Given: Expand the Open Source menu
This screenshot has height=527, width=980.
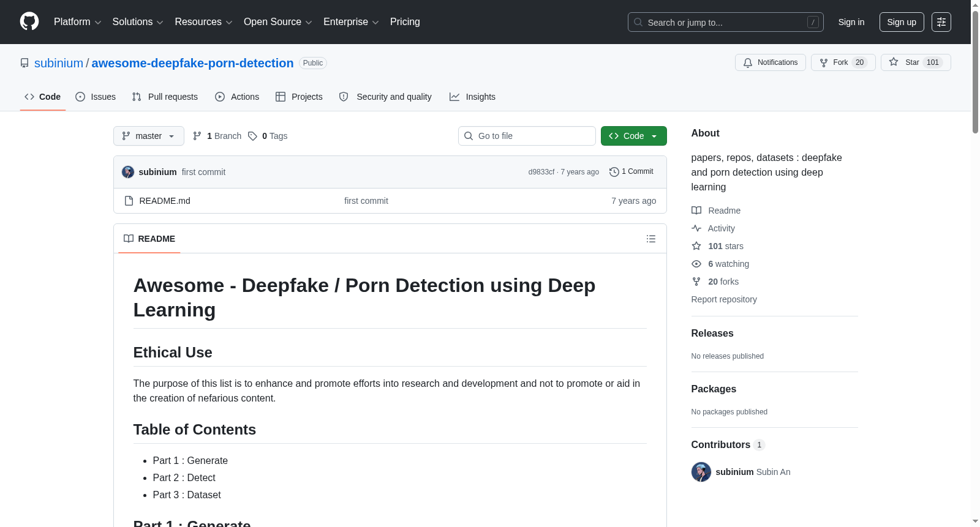Looking at the screenshot, I should 277,22.
